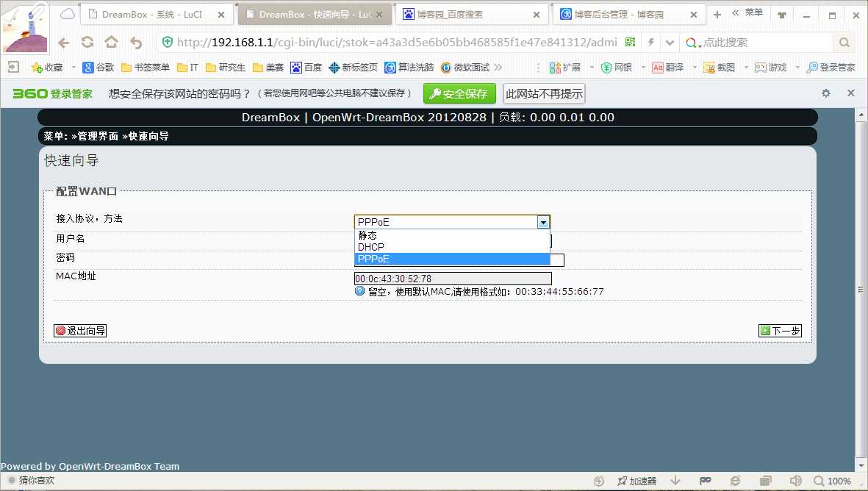The image size is (868, 491).
Task: Open the IT bookmark folder
Action: (x=187, y=68)
